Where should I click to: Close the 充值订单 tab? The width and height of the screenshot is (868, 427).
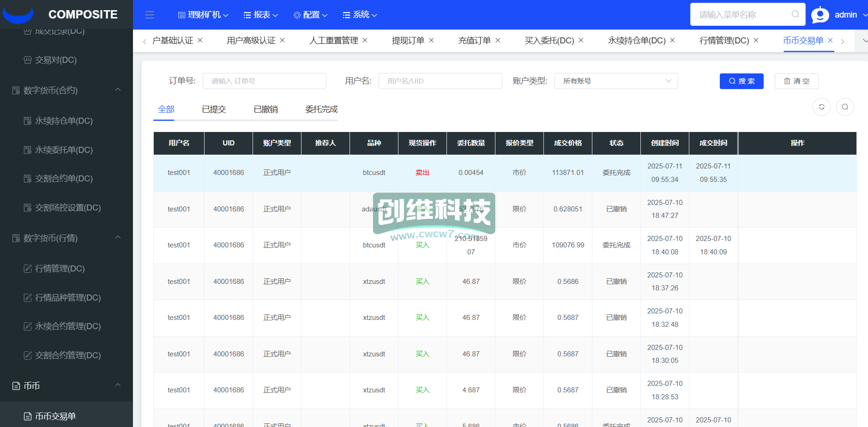498,41
